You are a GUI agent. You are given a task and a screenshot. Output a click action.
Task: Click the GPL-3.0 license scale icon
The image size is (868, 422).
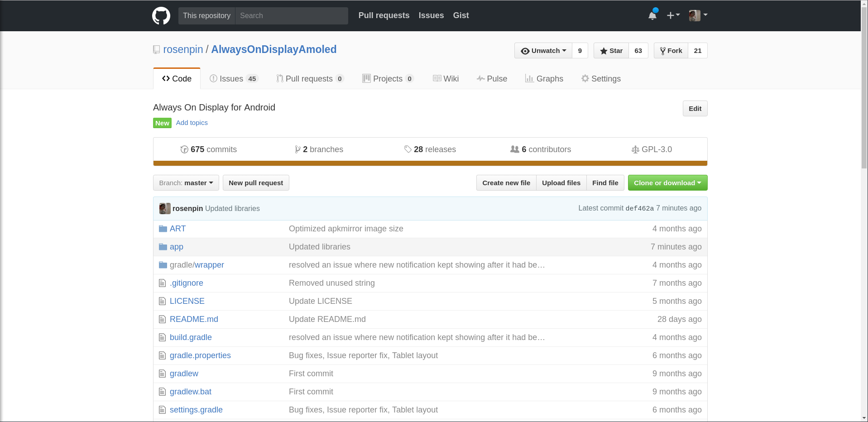(635, 149)
